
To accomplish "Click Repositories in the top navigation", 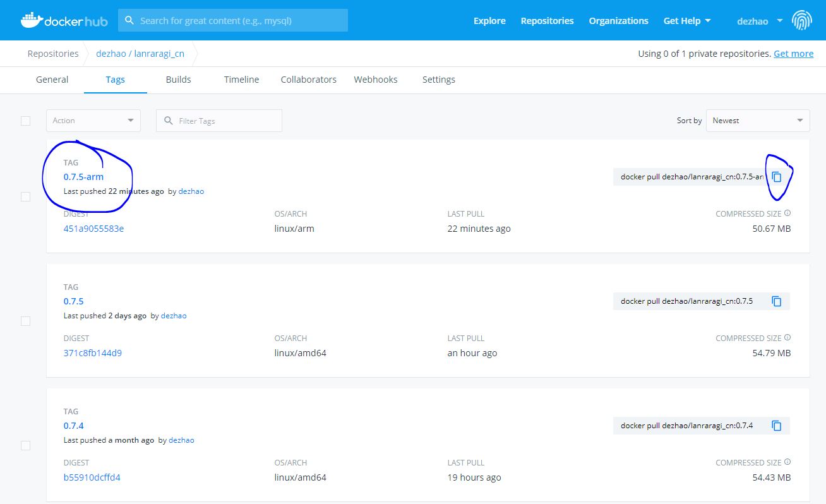I will pyautogui.click(x=547, y=21).
